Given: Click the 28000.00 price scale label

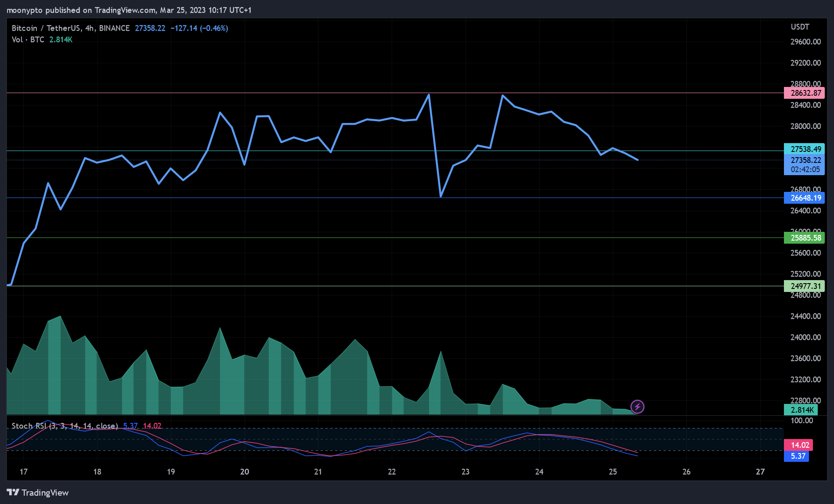Looking at the screenshot, I should click(x=805, y=126).
